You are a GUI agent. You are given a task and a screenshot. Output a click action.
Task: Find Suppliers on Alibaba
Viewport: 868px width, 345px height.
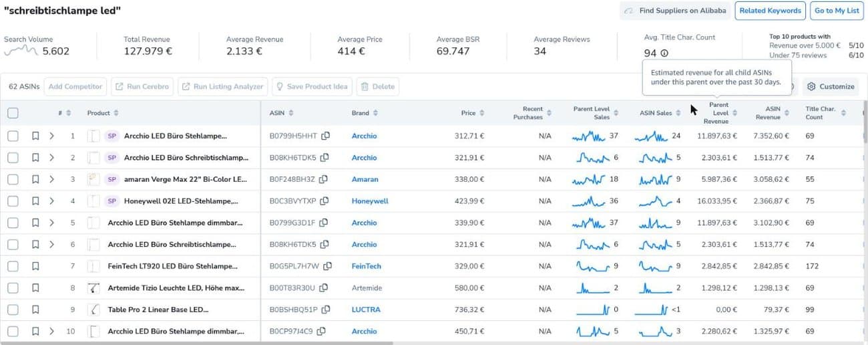674,11
